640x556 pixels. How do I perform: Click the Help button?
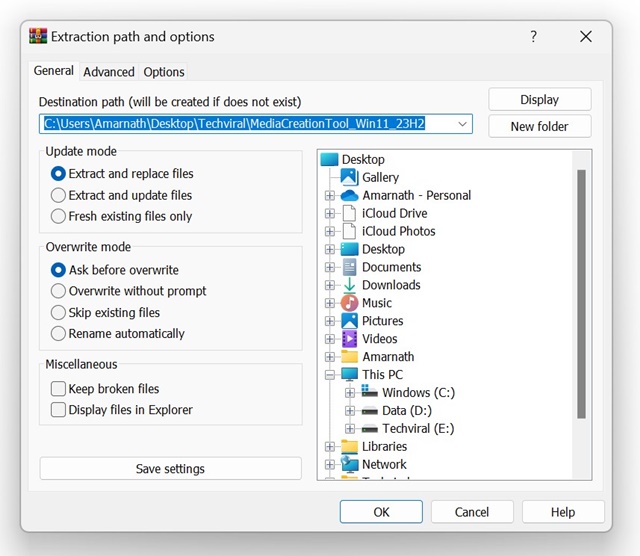(x=563, y=512)
